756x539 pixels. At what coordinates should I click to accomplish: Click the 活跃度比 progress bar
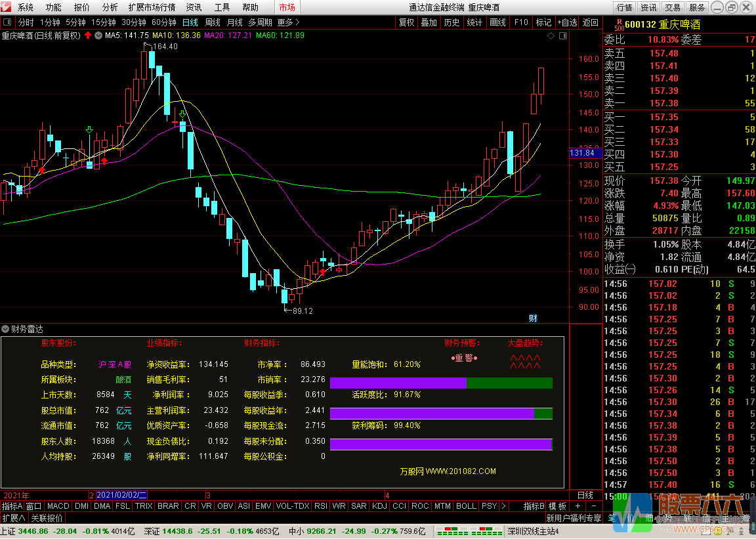441,414
